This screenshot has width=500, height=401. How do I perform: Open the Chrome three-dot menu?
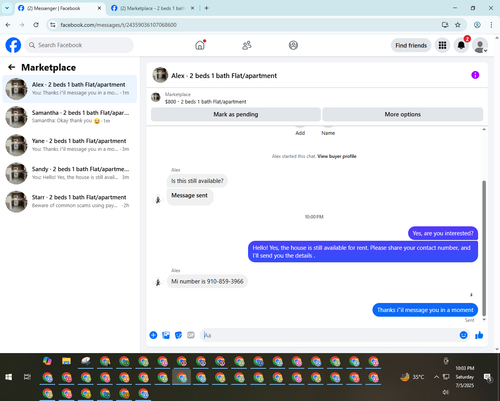(x=491, y=25)
